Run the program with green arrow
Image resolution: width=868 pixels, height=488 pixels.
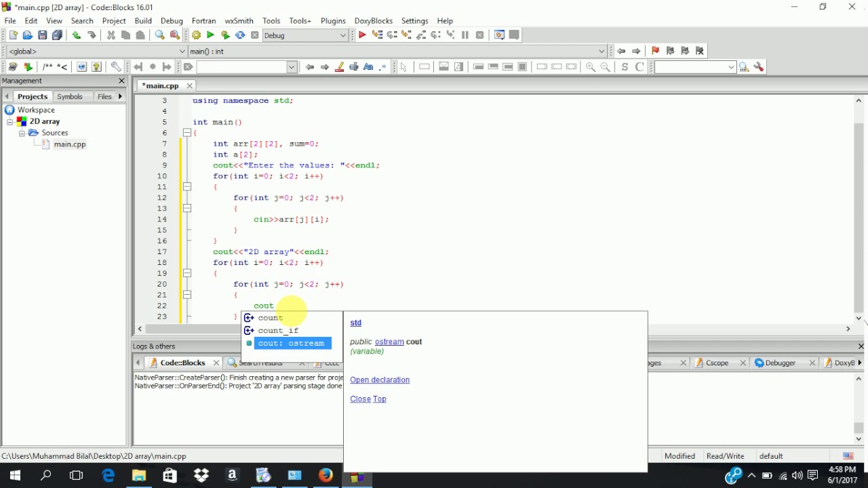[x=210, y=35]
